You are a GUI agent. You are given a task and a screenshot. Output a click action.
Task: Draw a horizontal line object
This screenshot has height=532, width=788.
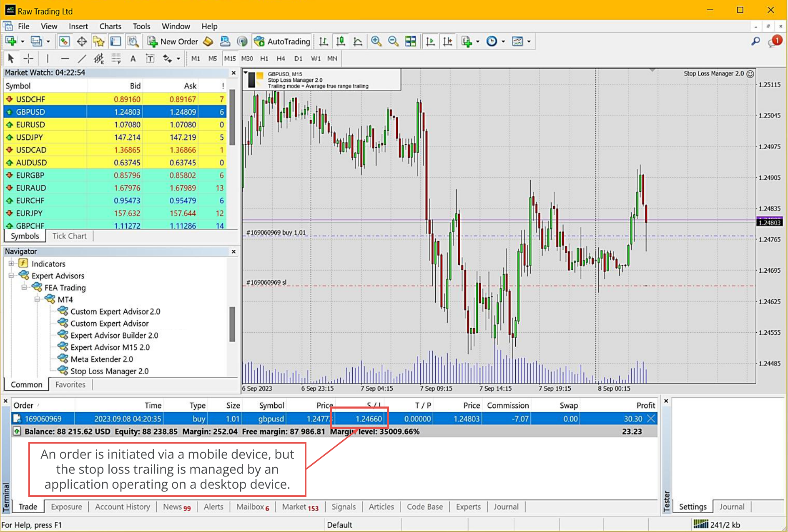point(65,58)
